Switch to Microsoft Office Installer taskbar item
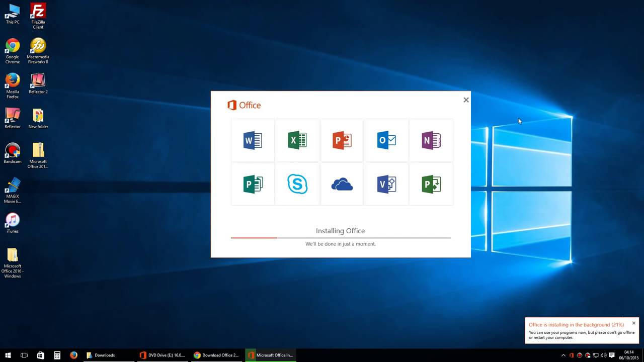644x362 pixels. point(271,355)
